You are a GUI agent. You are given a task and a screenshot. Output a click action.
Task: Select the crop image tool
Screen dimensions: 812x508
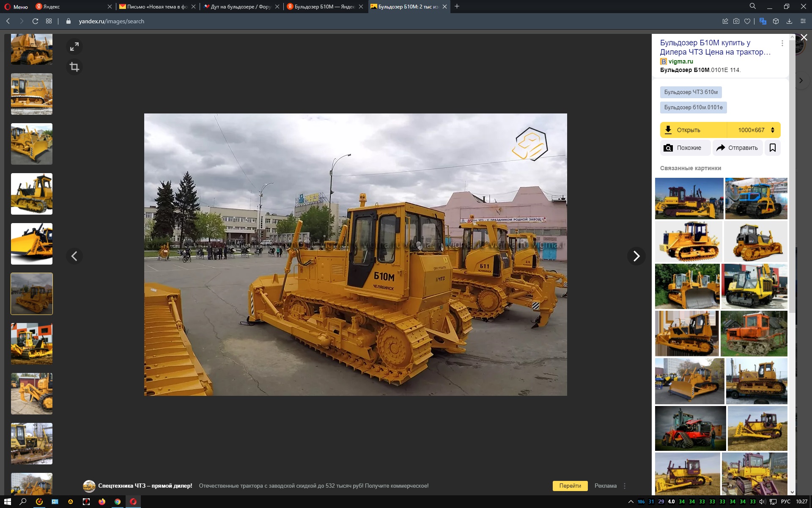click(x=74, y=67)
